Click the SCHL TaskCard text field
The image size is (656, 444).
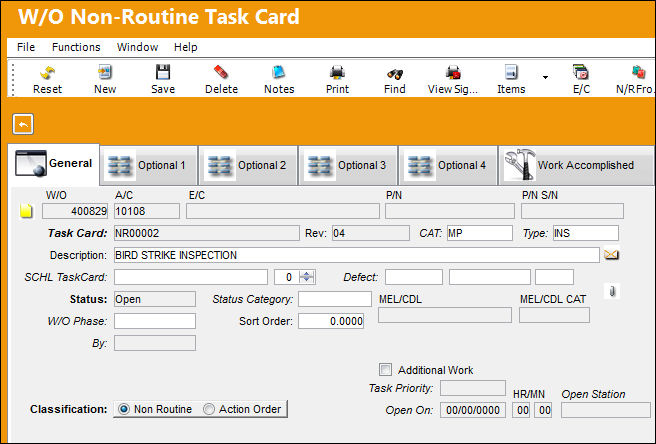[191, 277]
